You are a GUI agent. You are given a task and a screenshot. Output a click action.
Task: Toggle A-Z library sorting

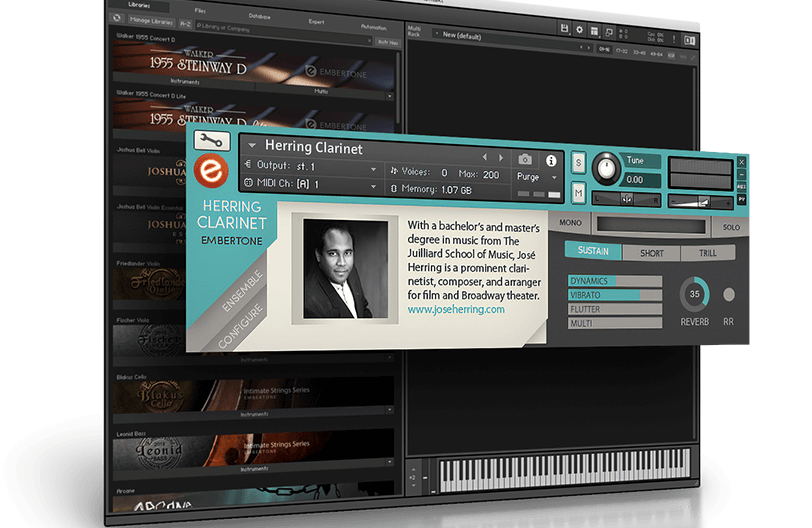(x=185, y=24)
